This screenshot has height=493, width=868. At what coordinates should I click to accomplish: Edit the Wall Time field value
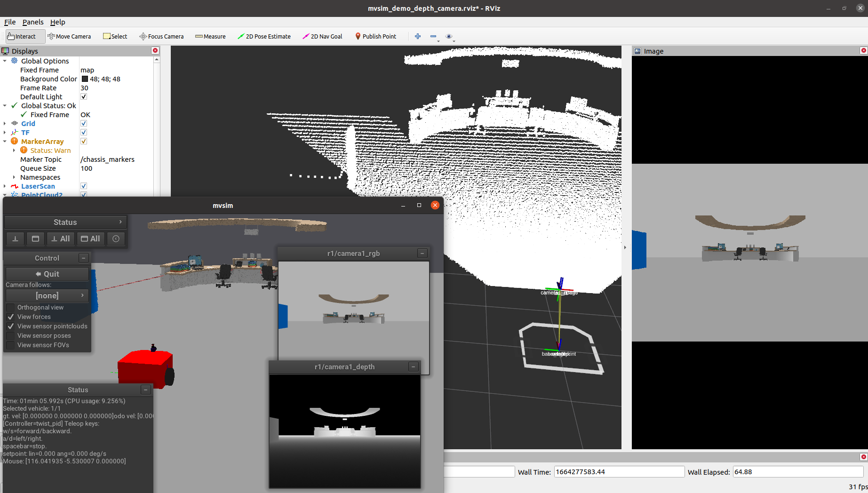coord(619,471)
